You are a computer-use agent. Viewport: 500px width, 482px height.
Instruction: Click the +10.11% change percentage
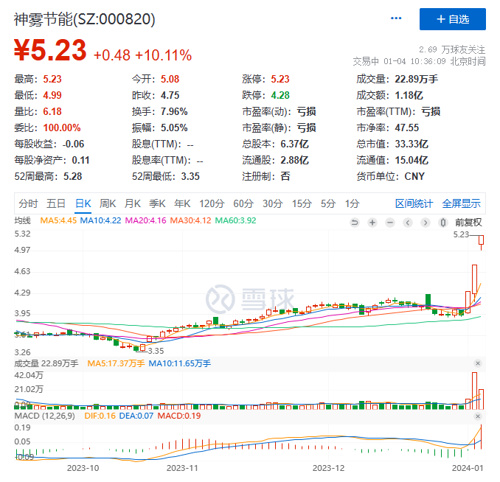pyautogui.click(x=163, y=55)
